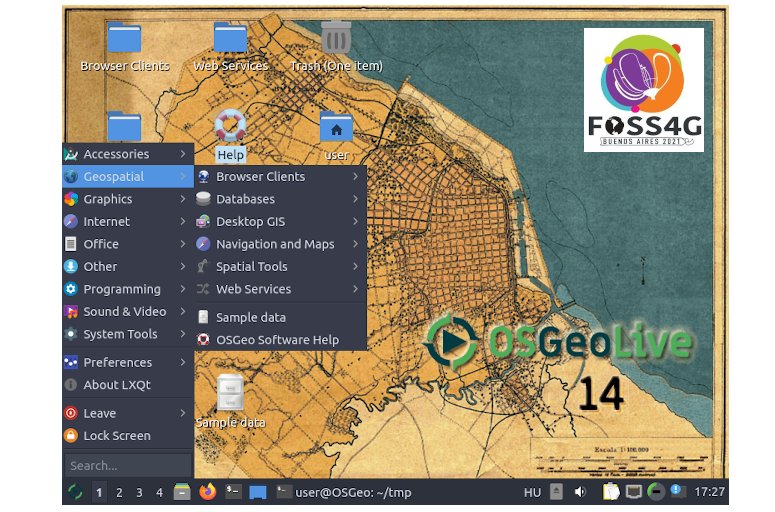775x512 pixels.
Task: Open the Office menu category
Action: click(x=128, y=244)
